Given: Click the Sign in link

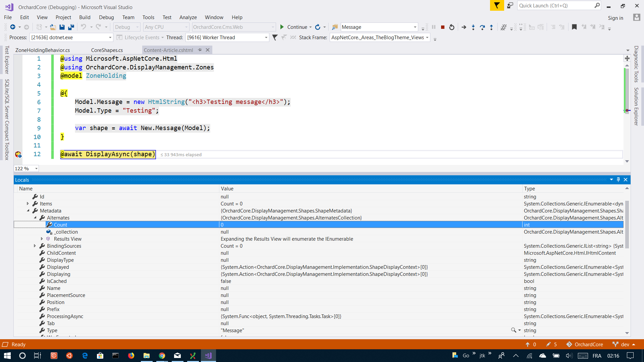Looking at the screenshot, I should click(616, 18).
